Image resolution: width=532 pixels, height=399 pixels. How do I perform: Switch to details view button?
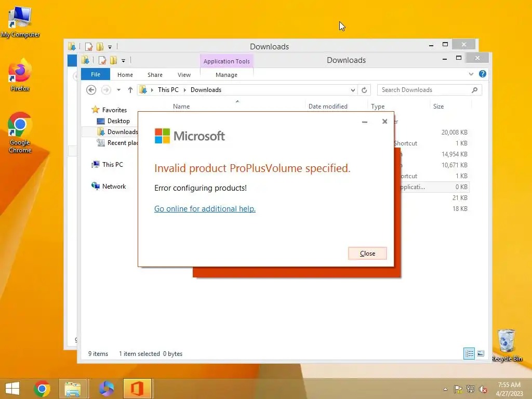tap(469, 353)
